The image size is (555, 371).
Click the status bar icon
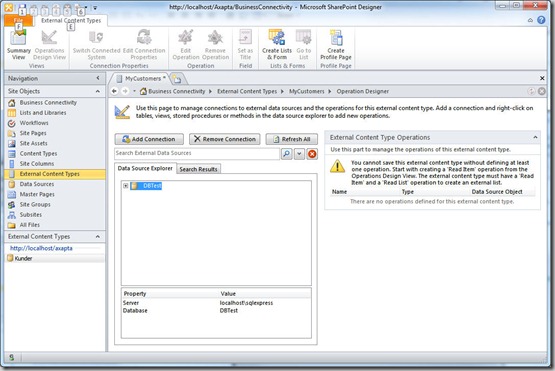11,358
